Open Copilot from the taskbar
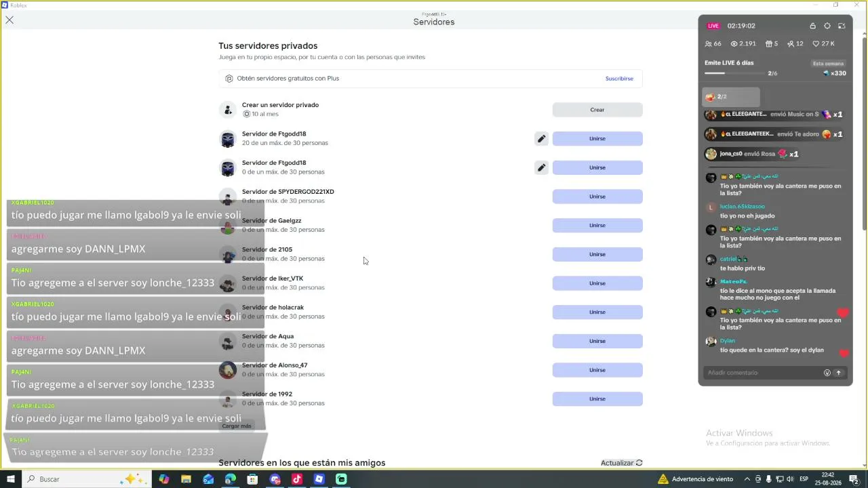 (164, 479)
